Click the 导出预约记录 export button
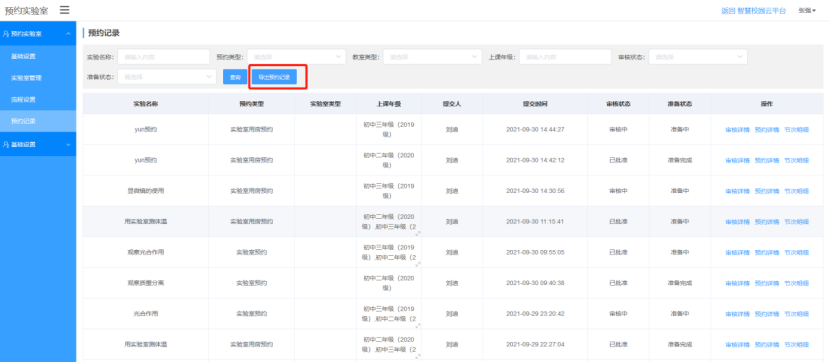This screenshot has height=363, width=830. (x=274, y=77)
